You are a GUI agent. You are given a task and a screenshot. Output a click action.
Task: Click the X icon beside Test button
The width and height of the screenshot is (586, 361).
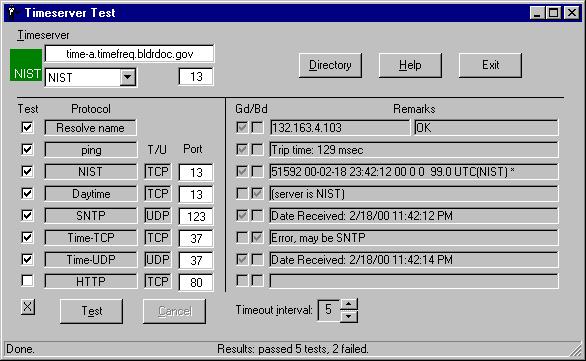[x=28, y=307]
